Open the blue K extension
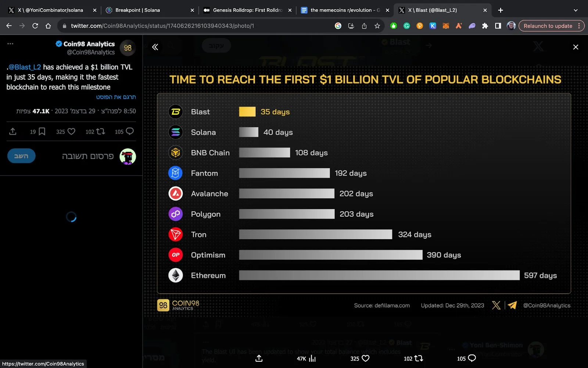The image size is (588, 368). (433, 26)
